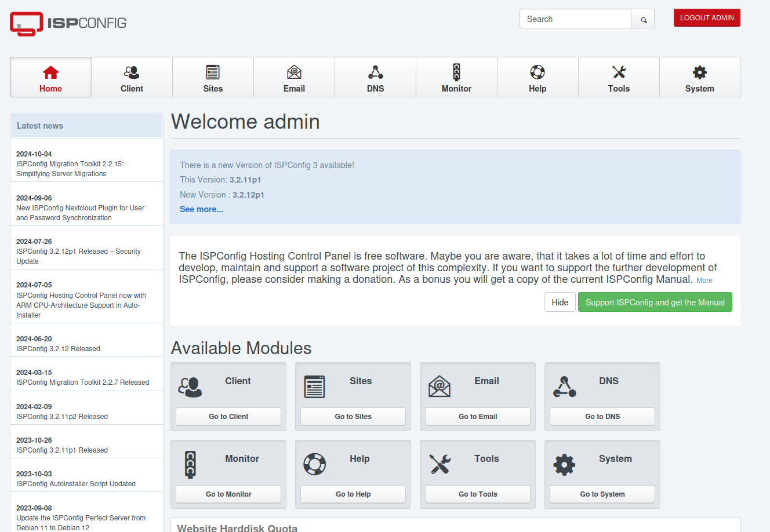The width and height of the screenshot is (770, 532).
Task: Open Tools wrench icon in the nav bar
Action: [619, 72]
